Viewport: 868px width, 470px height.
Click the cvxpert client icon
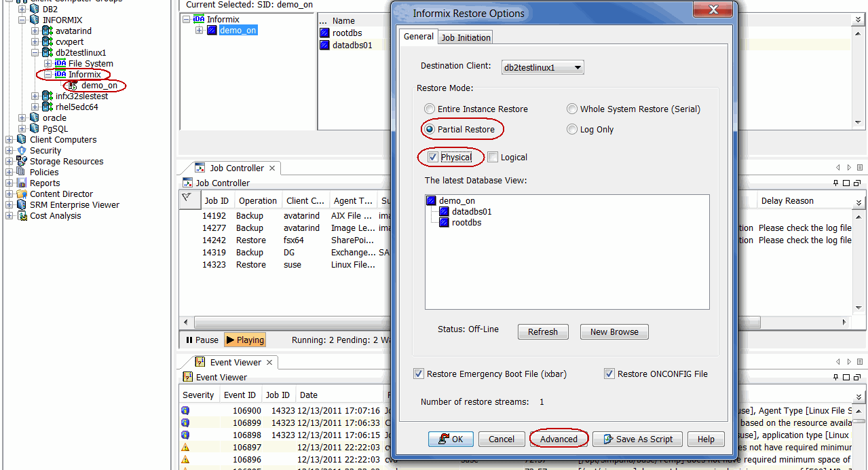coord(48,42)
